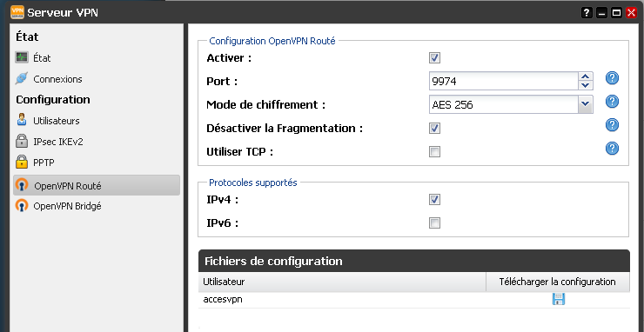Show help for the Port field
Viewport: 644px width, 332px height.
point(612,78)
